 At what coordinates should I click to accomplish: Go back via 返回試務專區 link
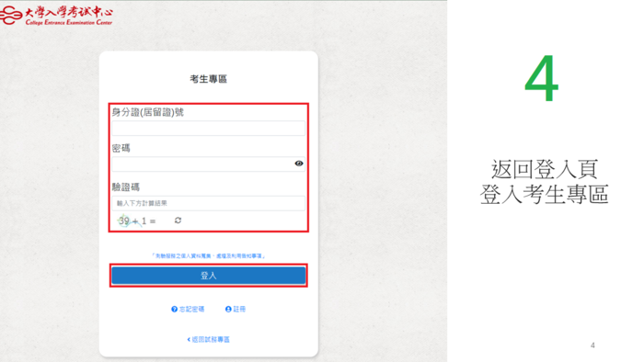tap(208, 339)
